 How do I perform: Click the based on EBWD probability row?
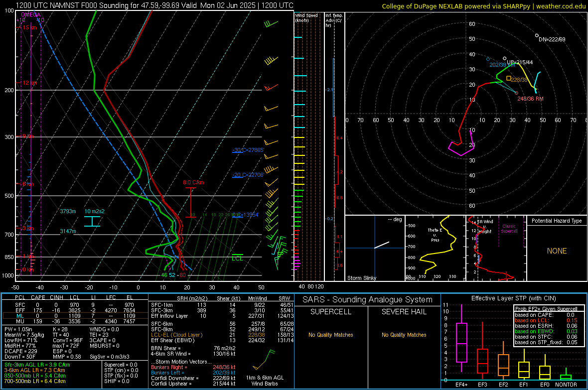tap(546, 331)
